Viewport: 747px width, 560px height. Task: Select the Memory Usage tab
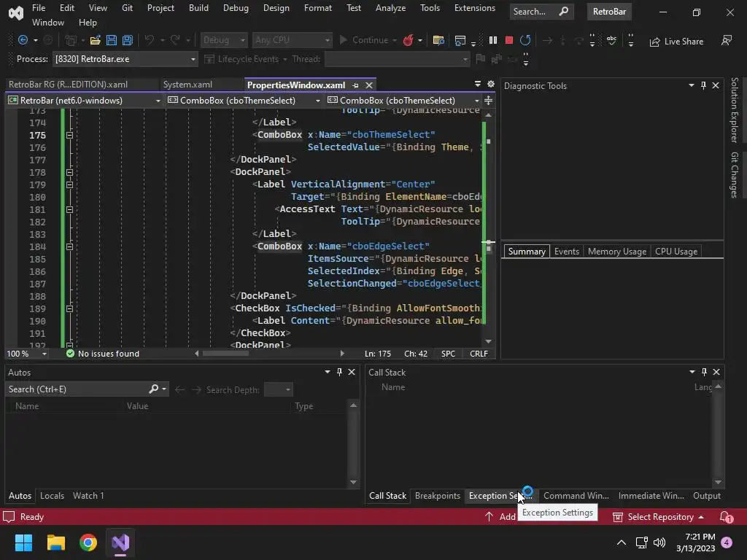[x=617, y=252]
